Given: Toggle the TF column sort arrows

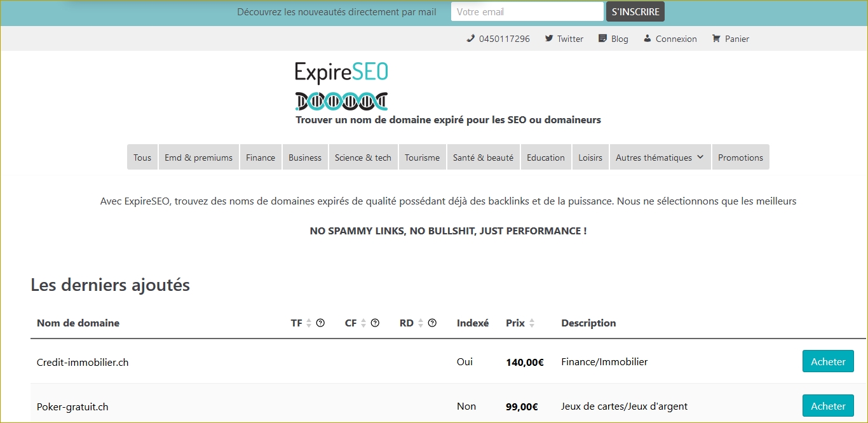Looking at the screenshot, I should coord(308,323).
